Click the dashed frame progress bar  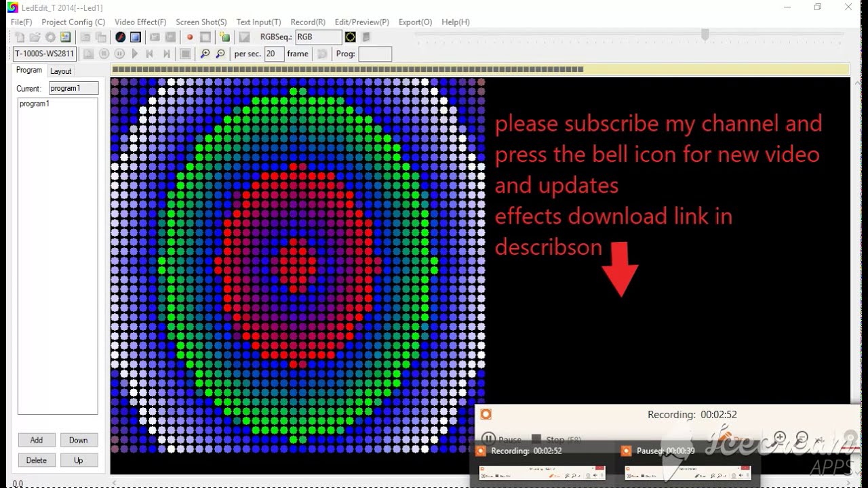point(480,69)
